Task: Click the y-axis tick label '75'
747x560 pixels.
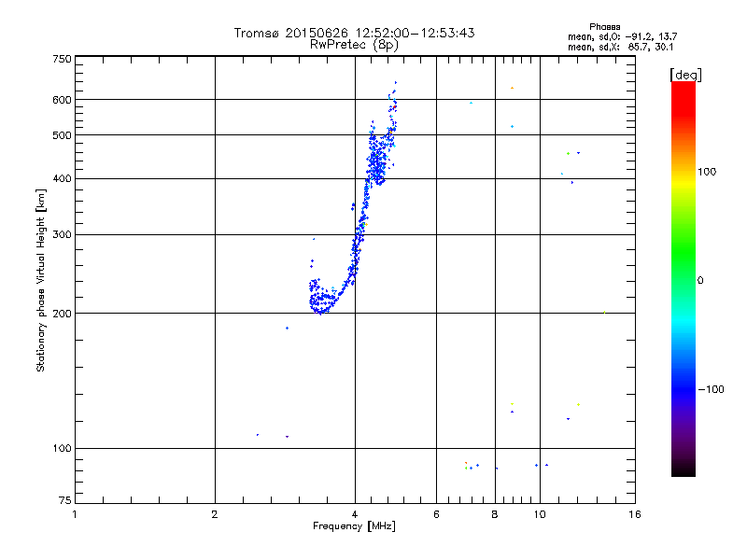Action: [65, 500]
